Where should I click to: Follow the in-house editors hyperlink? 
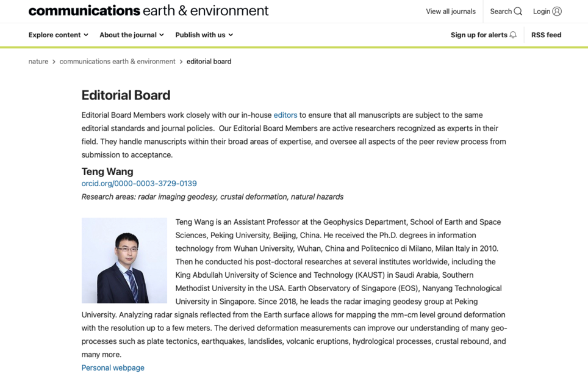coord(285,115)
